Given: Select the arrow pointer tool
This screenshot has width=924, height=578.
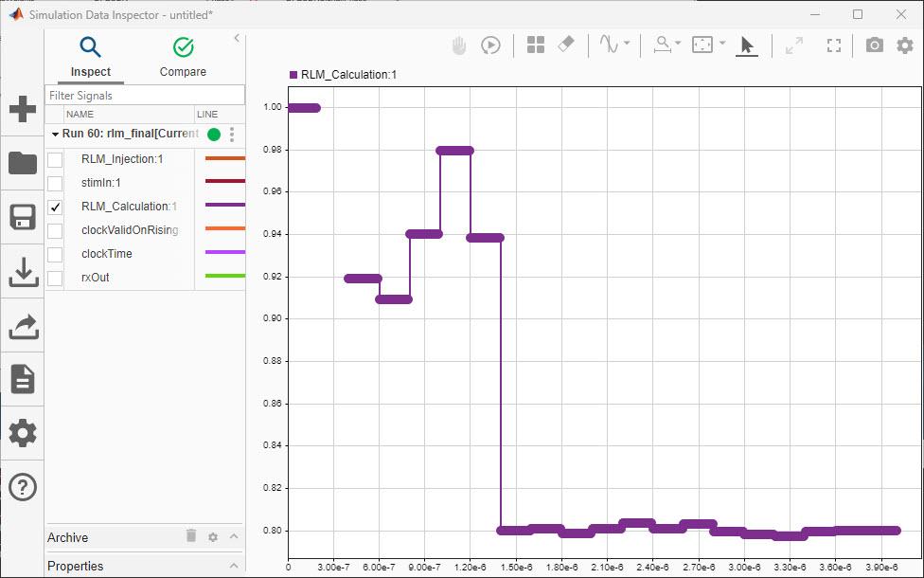Looking at the screenshot, I should (x=747, y=45).
